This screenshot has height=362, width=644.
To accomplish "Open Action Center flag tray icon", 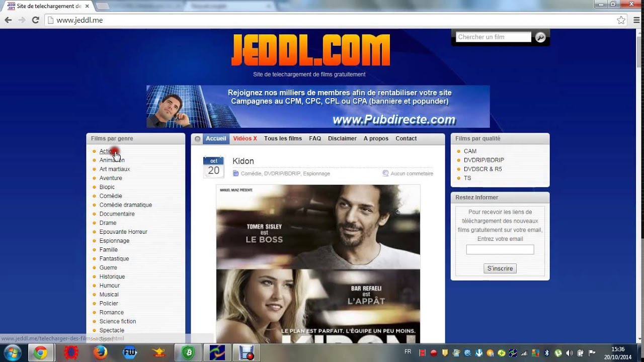I will [x=592, y=353].
